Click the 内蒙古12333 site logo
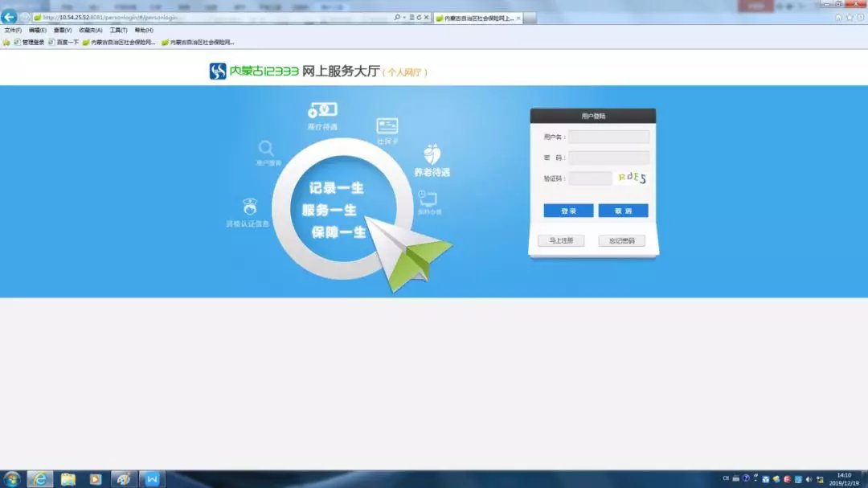868x488 pixels. coord(254,71)
